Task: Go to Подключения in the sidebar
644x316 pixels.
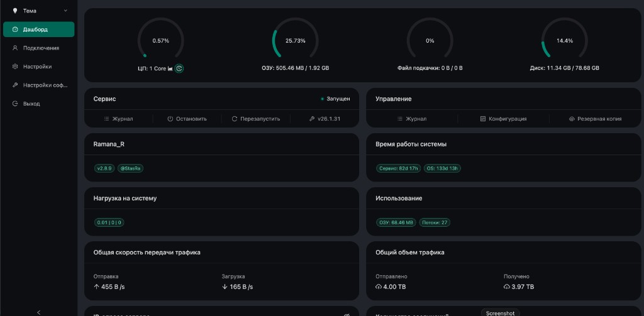Action: tap(38, 48)
